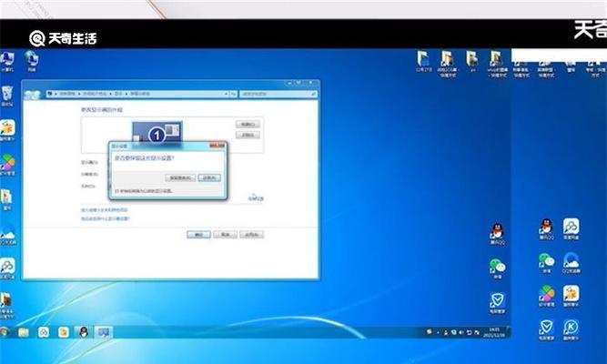The image size is (607, 364).
Task: Click the Show Desktop strip at taskbar end
Action: 509,332
